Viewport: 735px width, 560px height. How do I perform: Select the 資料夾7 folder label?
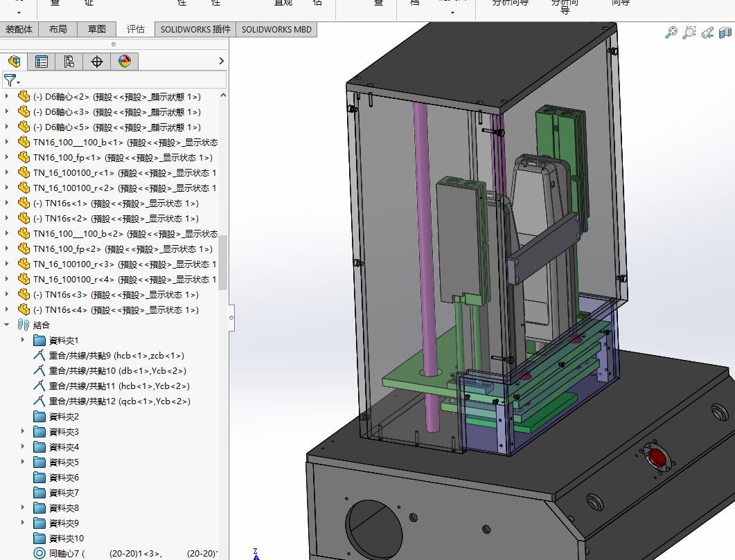64,493
